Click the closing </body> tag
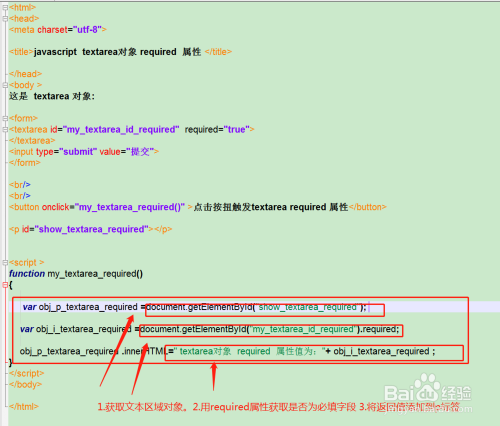 tap(26, 385)
